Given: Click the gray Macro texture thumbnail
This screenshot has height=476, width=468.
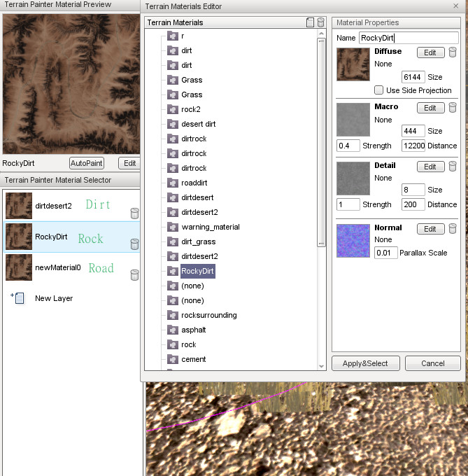Looking at the screenshot, I should click(353, 120).
